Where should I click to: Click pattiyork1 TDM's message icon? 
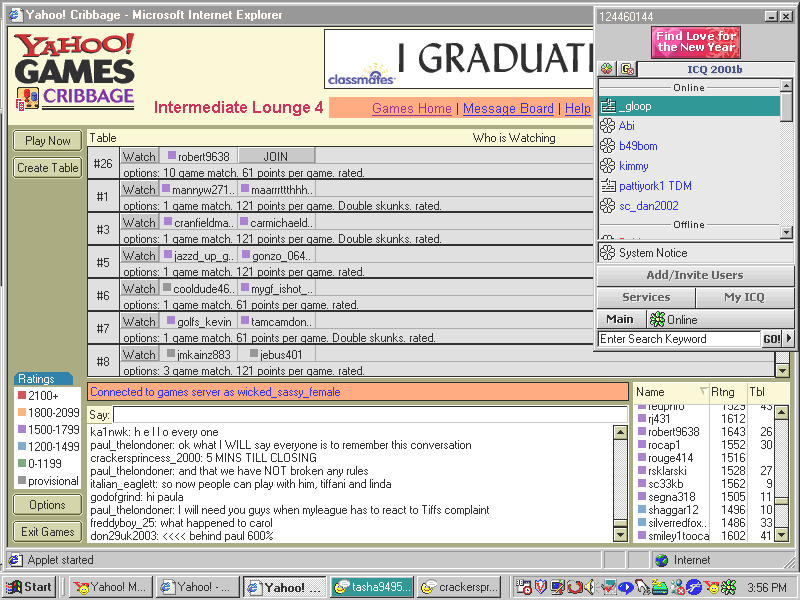pos(608,186)
